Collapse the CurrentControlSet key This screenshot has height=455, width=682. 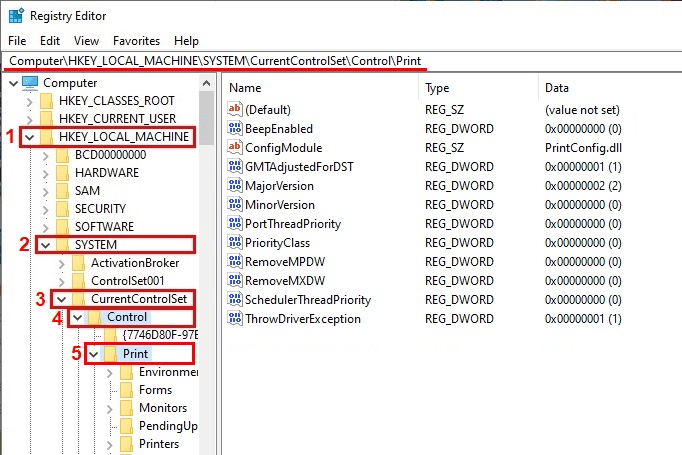click(x=61, y=299)
